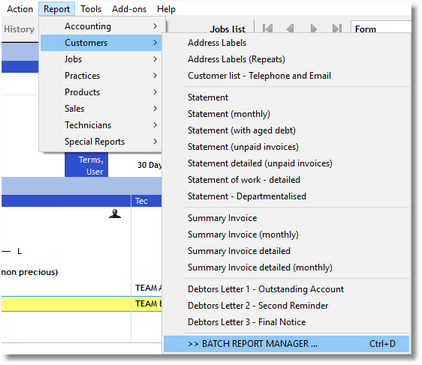Open the Add-ons menu
Image resolution: width=422 pixels, height=365 pixels.
[x=129, y=9]
